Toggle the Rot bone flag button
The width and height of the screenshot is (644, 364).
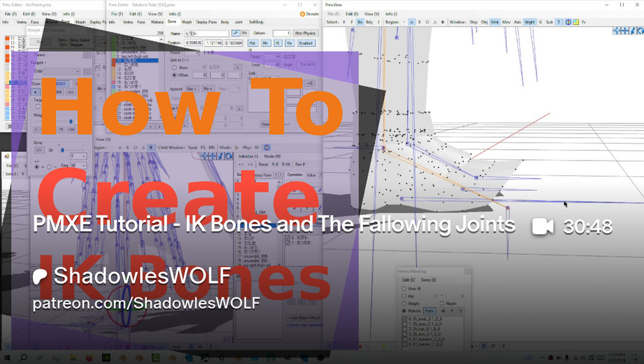click(253, 43)
